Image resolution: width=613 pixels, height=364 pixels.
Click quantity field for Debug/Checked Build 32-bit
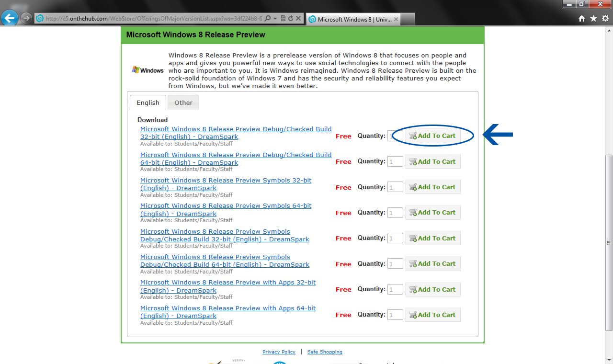395,136
